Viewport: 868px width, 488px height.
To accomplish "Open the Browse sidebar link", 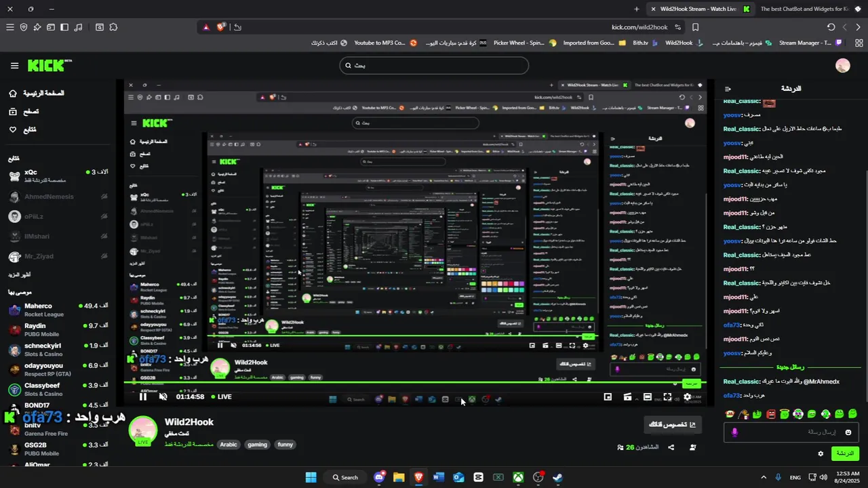I will [24, 111].
